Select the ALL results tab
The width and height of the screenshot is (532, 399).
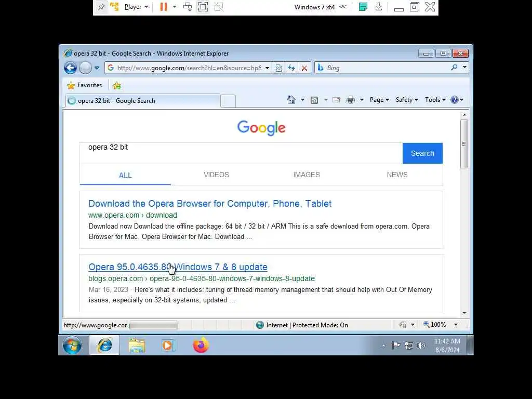pyautogui.click(x=125, y=175)
